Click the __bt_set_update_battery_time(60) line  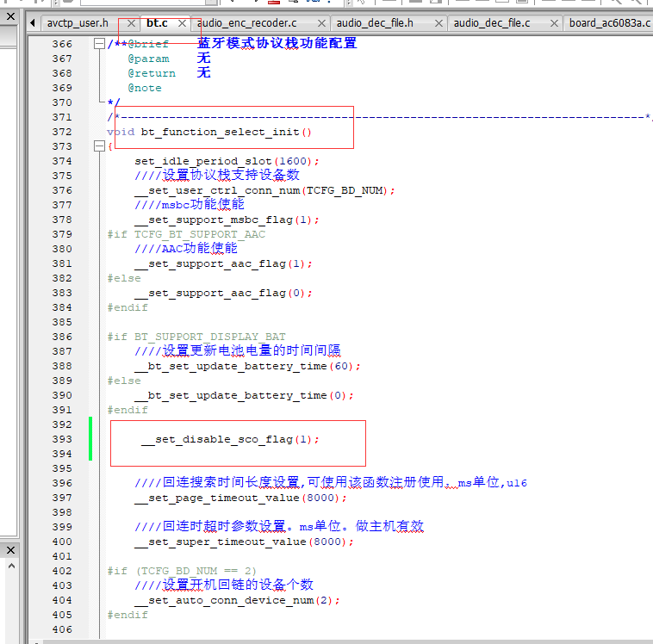coord(247,366)
